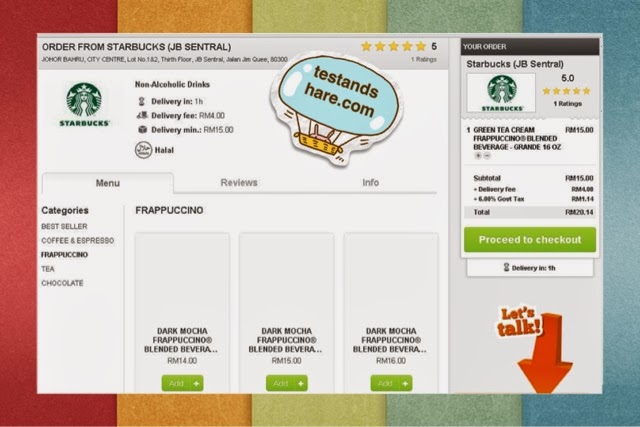
Task: Click the Total RM20.14 row
Action: click(530, 212)
